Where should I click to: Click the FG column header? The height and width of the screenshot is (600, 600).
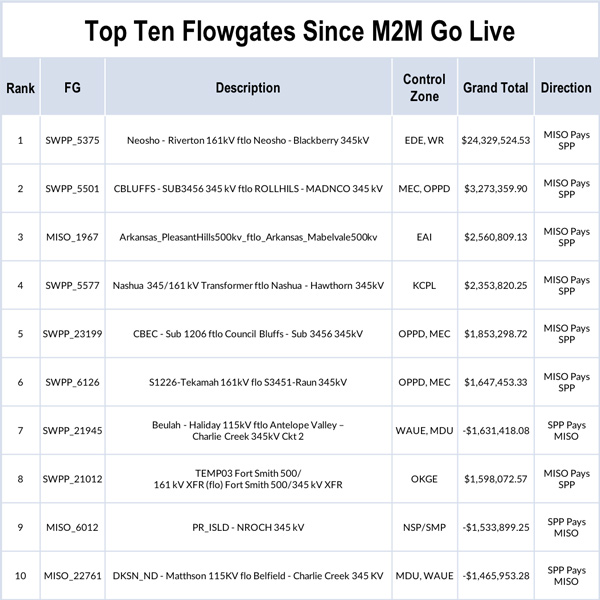pyautogui.click(x=69, y=88)
